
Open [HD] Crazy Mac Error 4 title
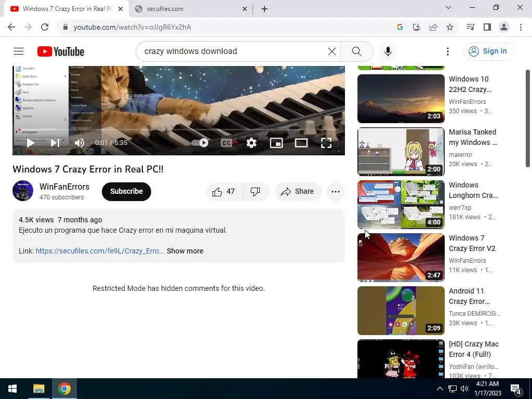[474, 349]
